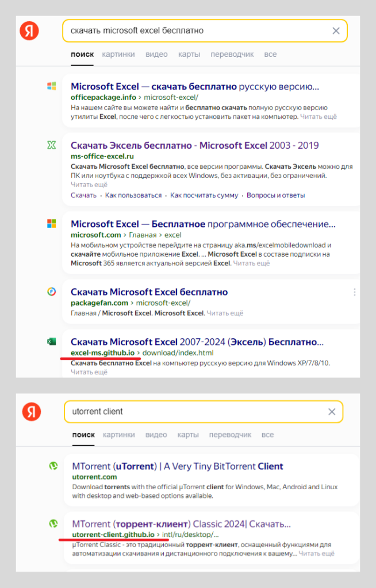Click the officepackage.info result favicon
The width and height of the screenshot is (376, 588).
coord(52,86)
